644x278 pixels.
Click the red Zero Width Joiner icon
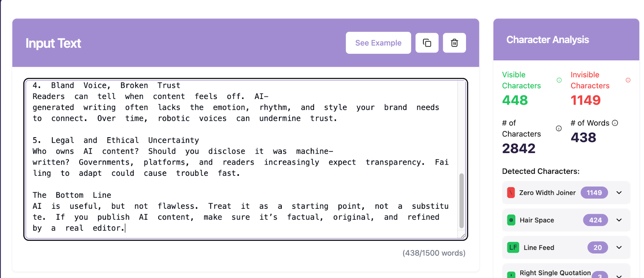coord(511,193)
